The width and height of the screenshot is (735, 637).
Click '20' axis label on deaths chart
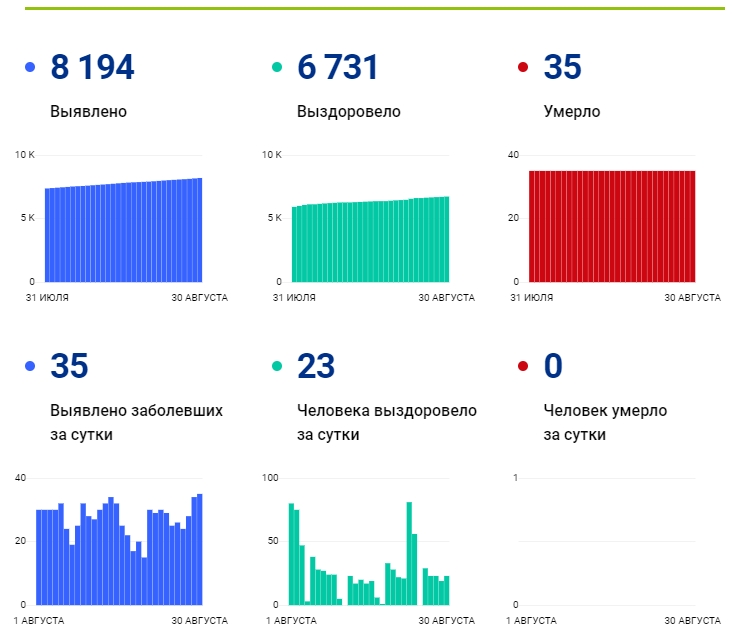(513, 218)
